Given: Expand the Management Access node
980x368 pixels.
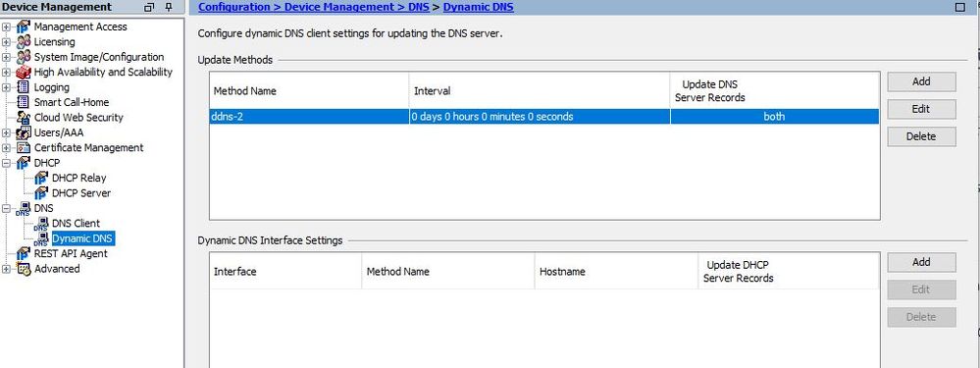Looking at the screenshot, I should [x=6, y=26].
